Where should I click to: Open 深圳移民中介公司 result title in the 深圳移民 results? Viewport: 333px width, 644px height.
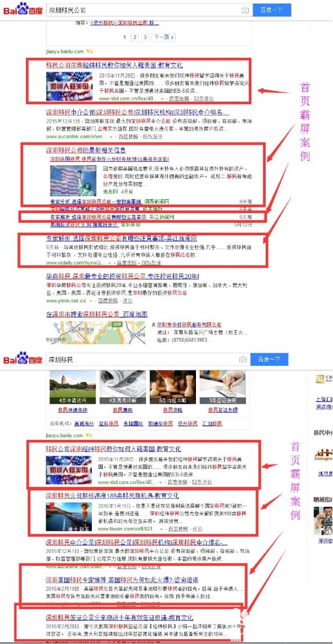[x=136, y=542]
